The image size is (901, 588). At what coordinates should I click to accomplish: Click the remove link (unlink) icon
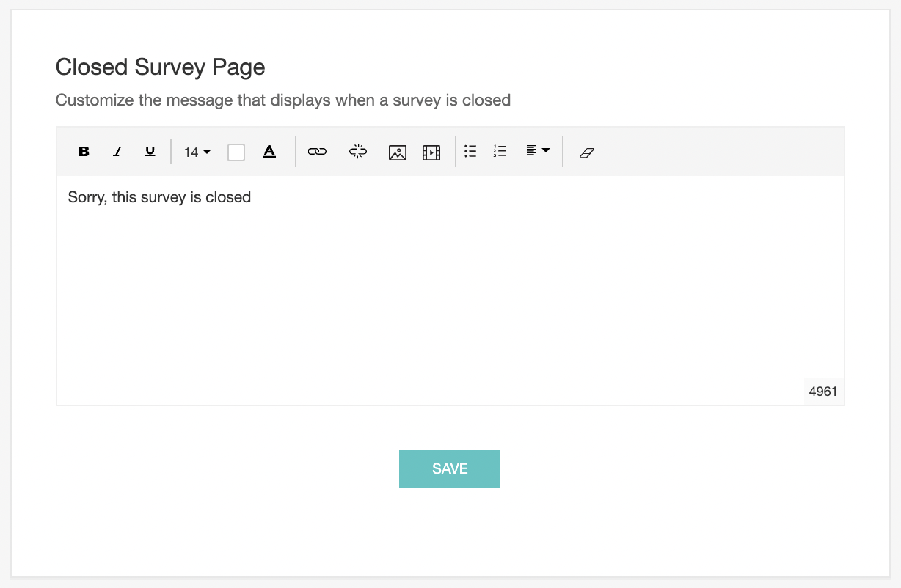point(358,152)
